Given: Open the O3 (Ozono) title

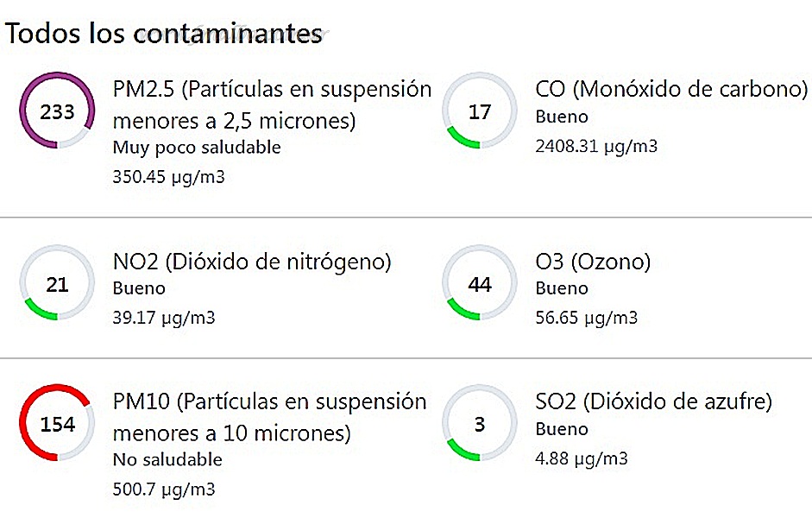Looking at the screenshot, I should point(593,262).
